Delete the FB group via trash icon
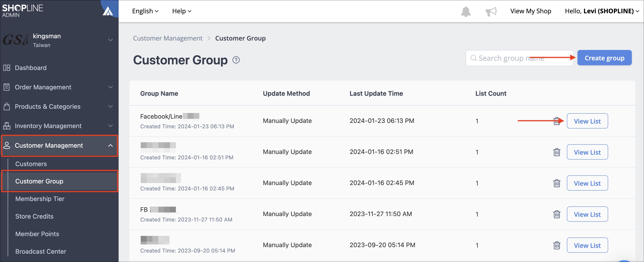This screenshot has height=262, width=644. point(557,214)
